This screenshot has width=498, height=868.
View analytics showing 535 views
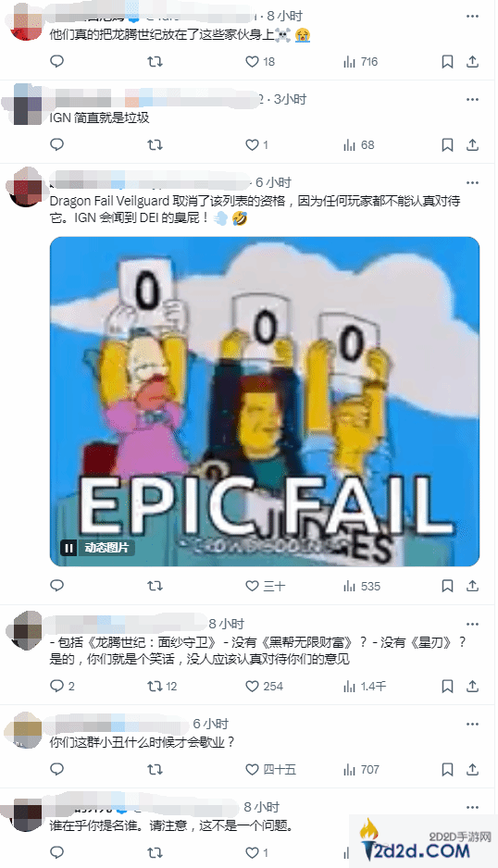[362, 586]
